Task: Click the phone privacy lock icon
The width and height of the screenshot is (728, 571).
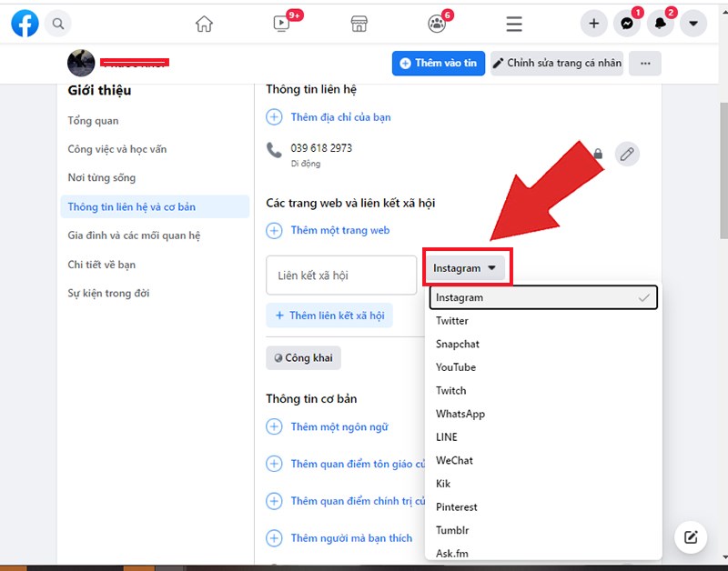Action: [598, 154]
